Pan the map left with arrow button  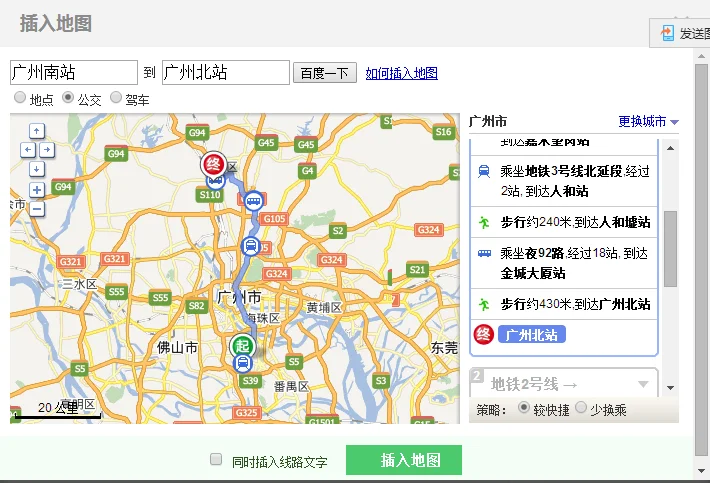point(28,150)
